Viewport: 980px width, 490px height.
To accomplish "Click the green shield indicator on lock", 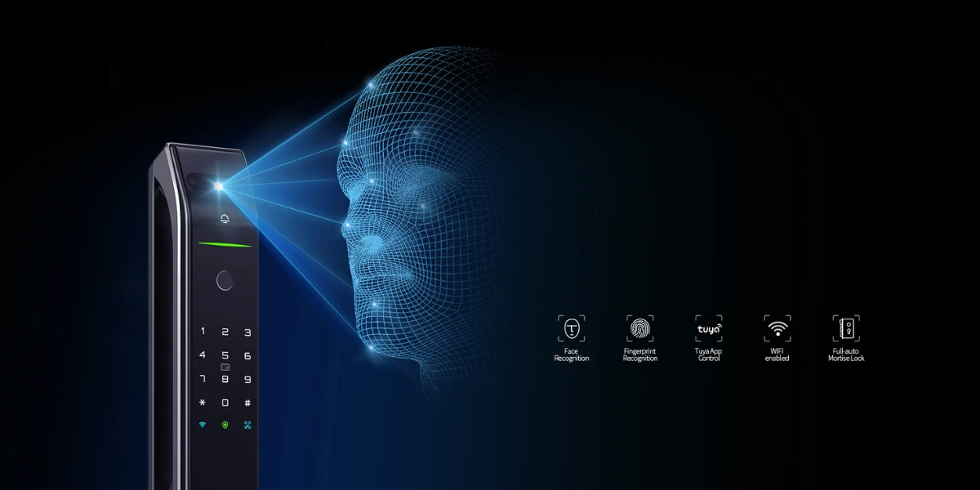I will click(225, 425).
